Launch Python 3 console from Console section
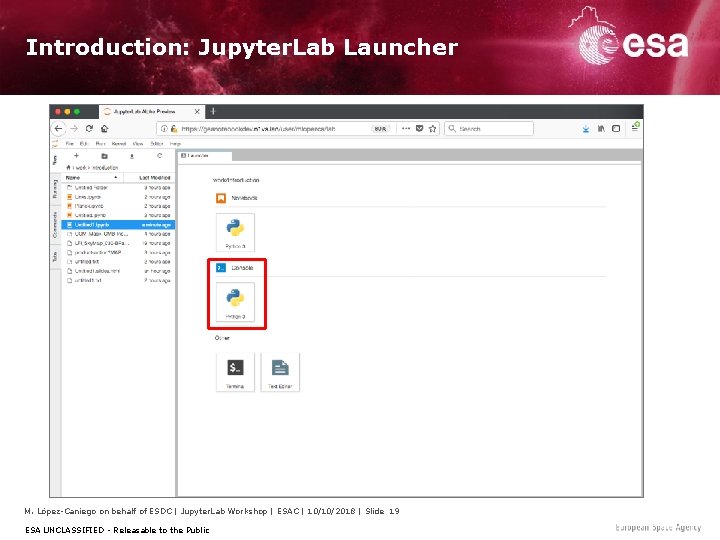This screenshot has width=720, height=540. pos(235,302)
